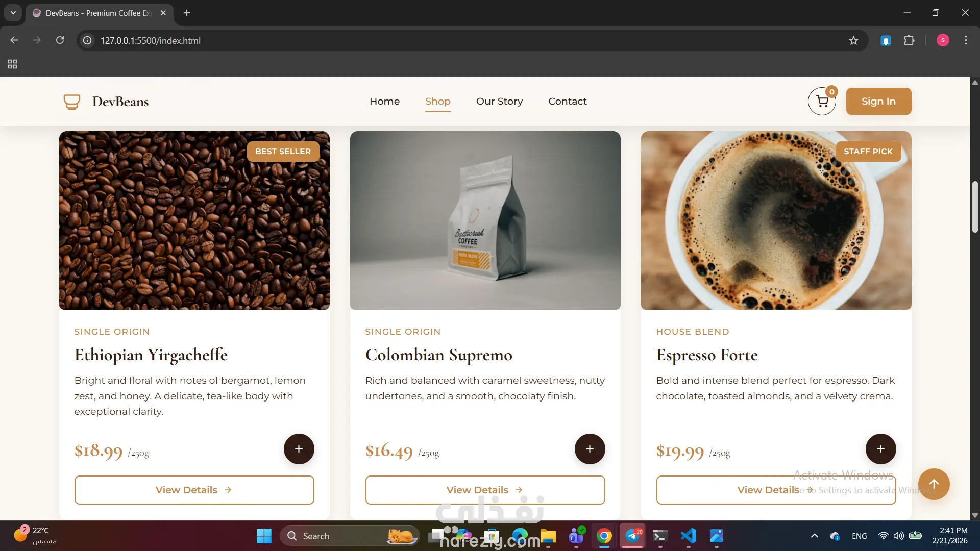
Task: Open the shopping cart icon
Action: coord(822,101)
